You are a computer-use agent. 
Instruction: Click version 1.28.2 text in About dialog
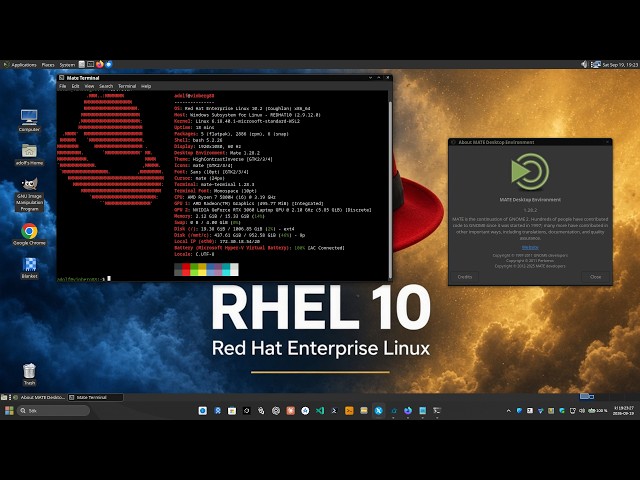(530, 210)
